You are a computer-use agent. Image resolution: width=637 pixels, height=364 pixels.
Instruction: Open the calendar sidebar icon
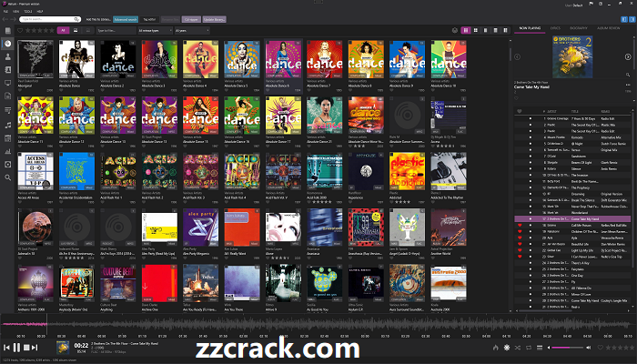7,138
